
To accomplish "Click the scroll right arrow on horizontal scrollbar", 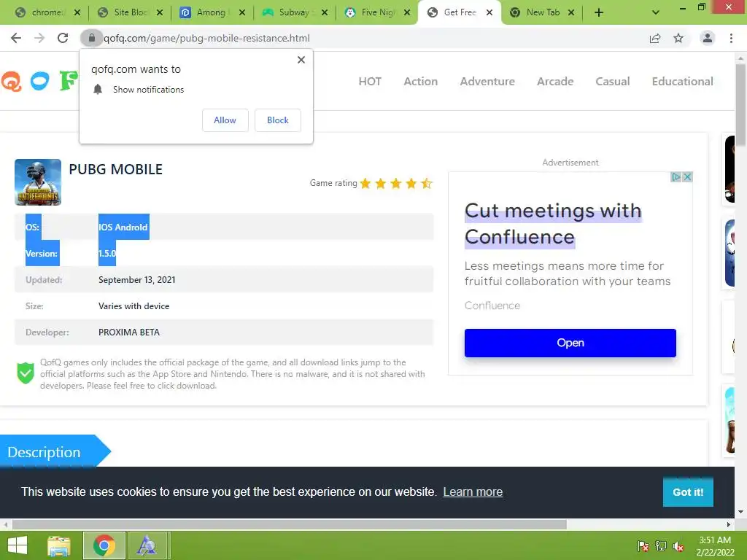I will coord(729,525).
